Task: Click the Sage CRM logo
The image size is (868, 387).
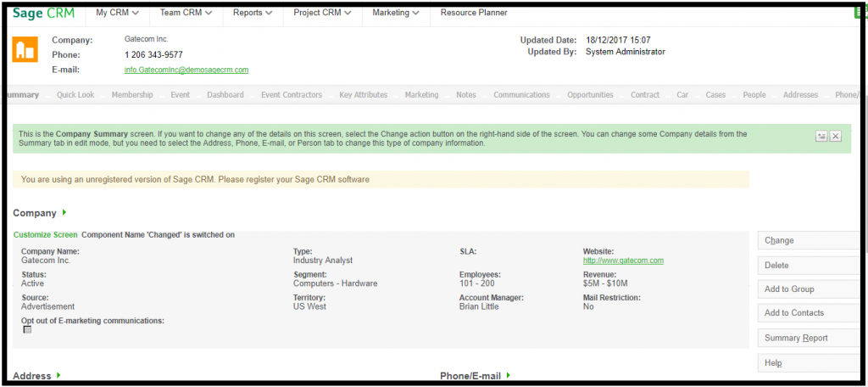Action: point(43,14)
